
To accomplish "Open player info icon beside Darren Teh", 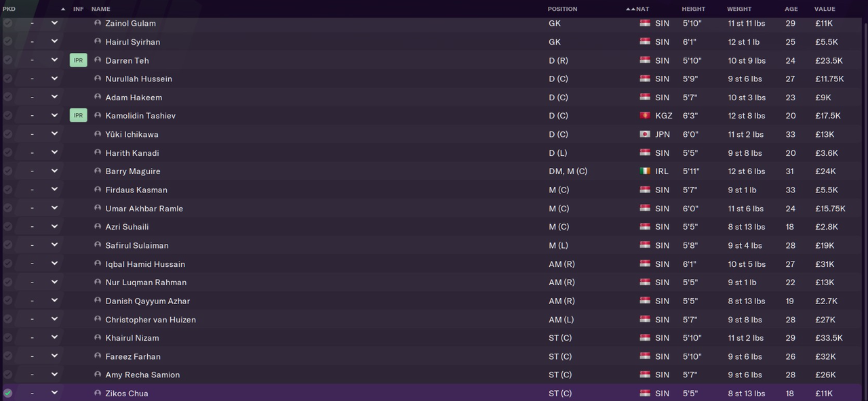I will 98,60.
